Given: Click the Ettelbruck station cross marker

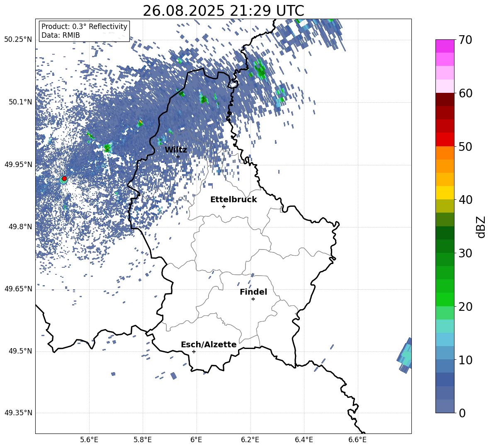Looking at the screenshot, I should [x=224, y=206].
